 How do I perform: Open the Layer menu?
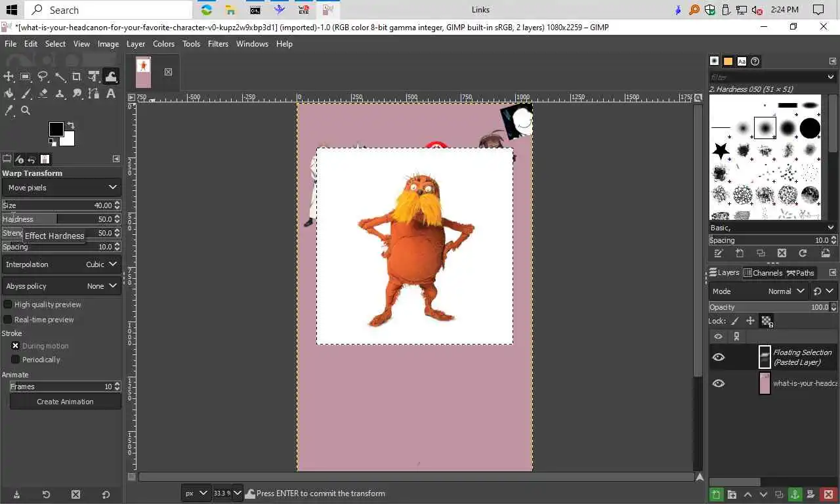click(136, 44)
